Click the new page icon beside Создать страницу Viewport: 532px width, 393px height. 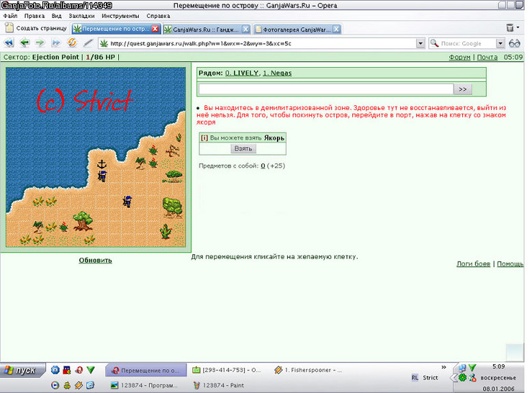click(x=9, y=28)
